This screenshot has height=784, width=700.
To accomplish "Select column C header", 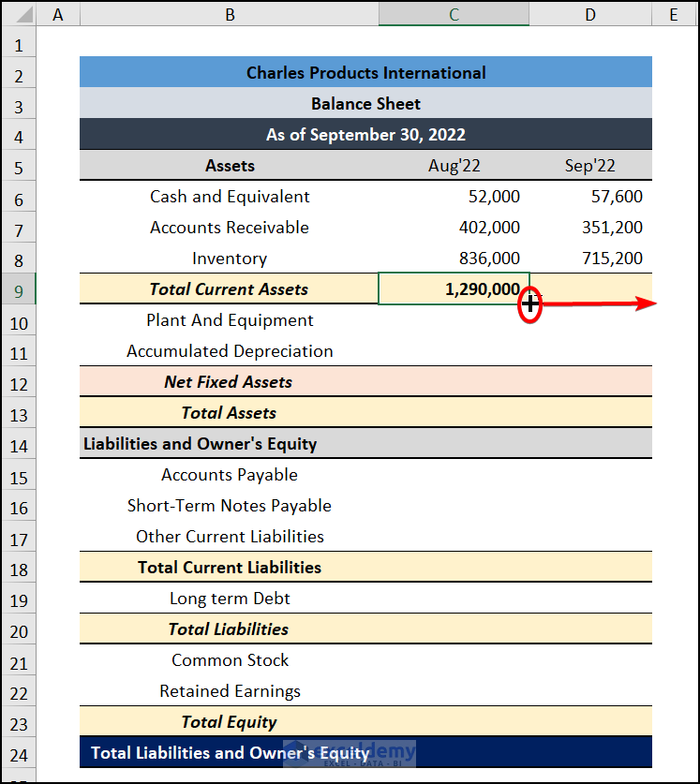I will click(x=454, y=14).
